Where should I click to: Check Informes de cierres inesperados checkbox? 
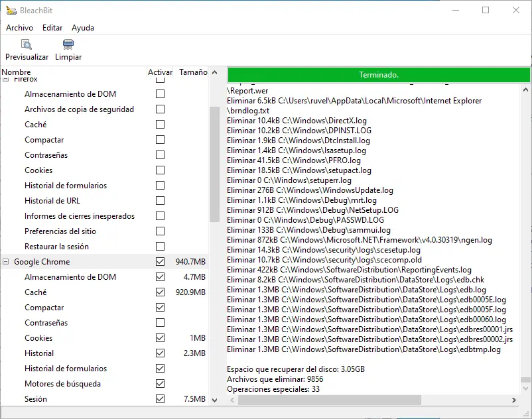coord(160,216)
